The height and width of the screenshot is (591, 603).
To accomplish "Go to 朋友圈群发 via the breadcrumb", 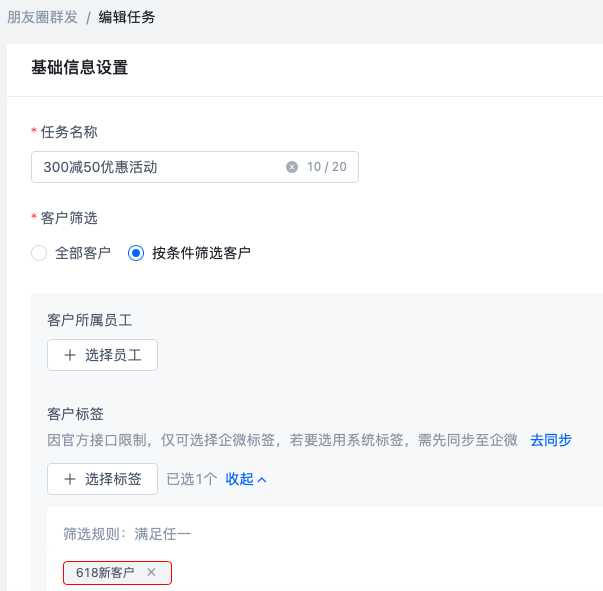I will click(43, 17).
